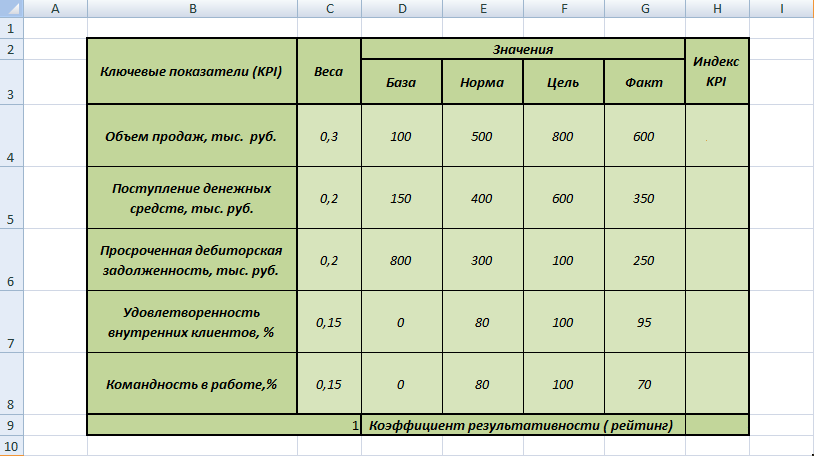Screen dimensions: 814x456
Task: Select column B header
Action: [192, 9]
